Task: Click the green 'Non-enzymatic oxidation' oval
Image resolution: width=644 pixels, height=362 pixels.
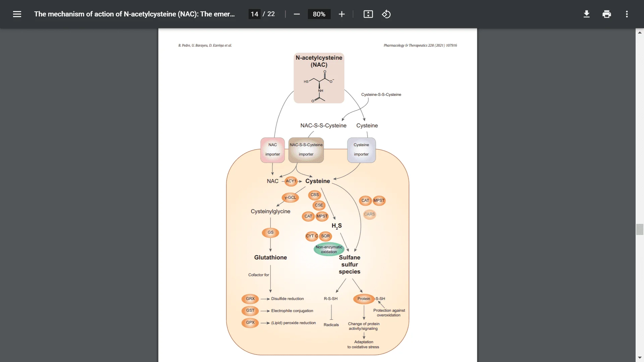Action: 329,249
